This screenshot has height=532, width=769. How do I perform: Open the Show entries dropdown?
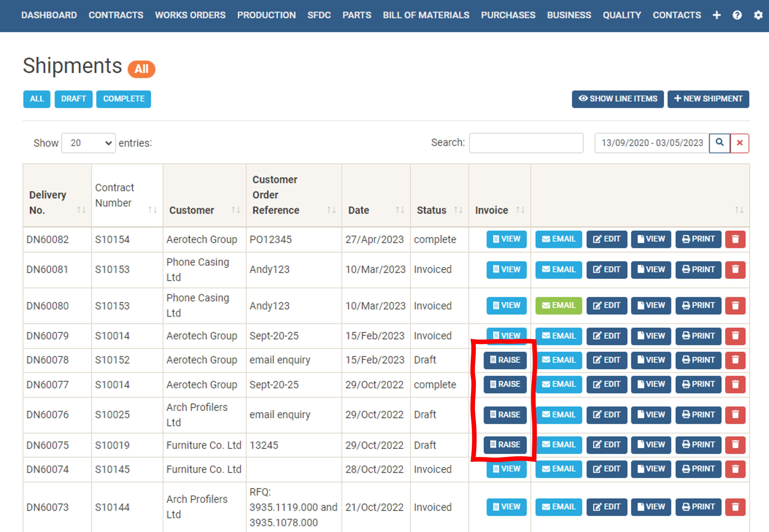tap(88, 143)
